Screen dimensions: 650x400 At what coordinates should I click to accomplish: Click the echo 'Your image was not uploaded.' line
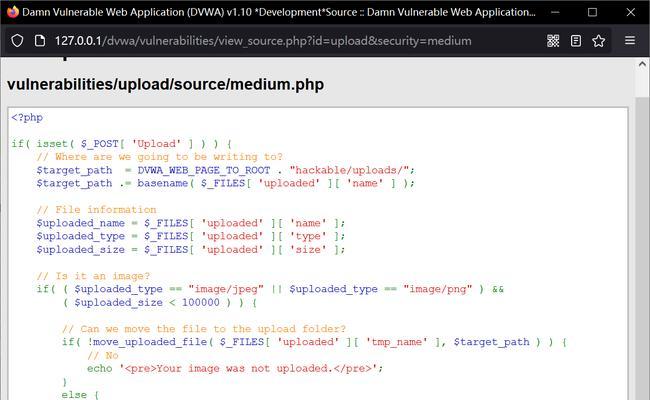click(235, 368)
